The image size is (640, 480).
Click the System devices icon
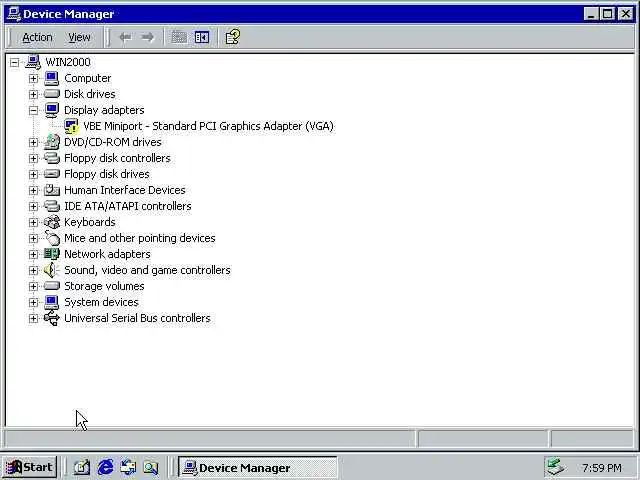[52, 302]
